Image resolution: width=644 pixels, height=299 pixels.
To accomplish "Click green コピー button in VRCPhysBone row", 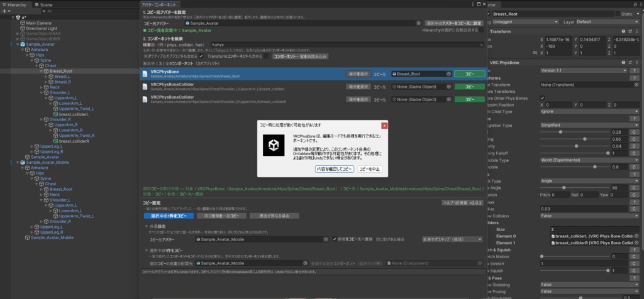I will (469, 74).
